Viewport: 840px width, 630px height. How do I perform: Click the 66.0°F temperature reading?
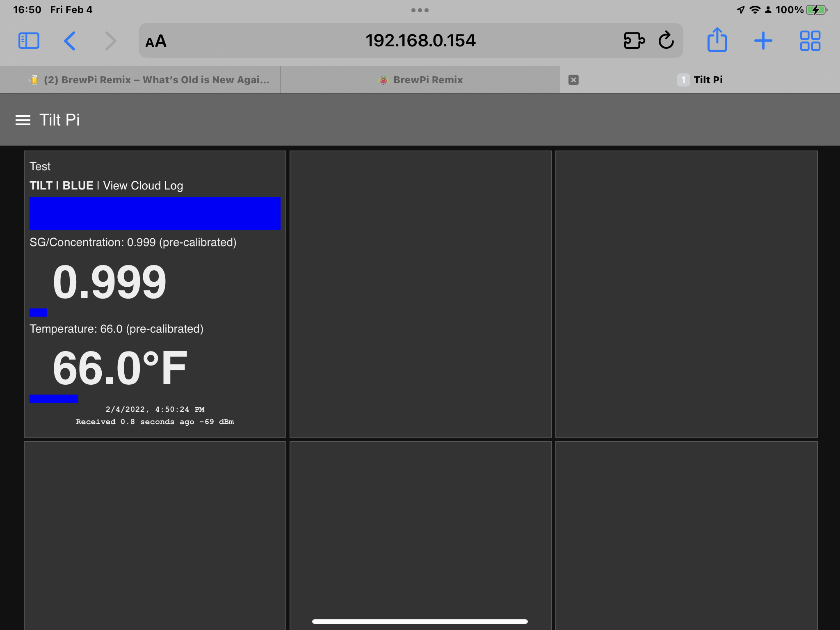[120, 368]
